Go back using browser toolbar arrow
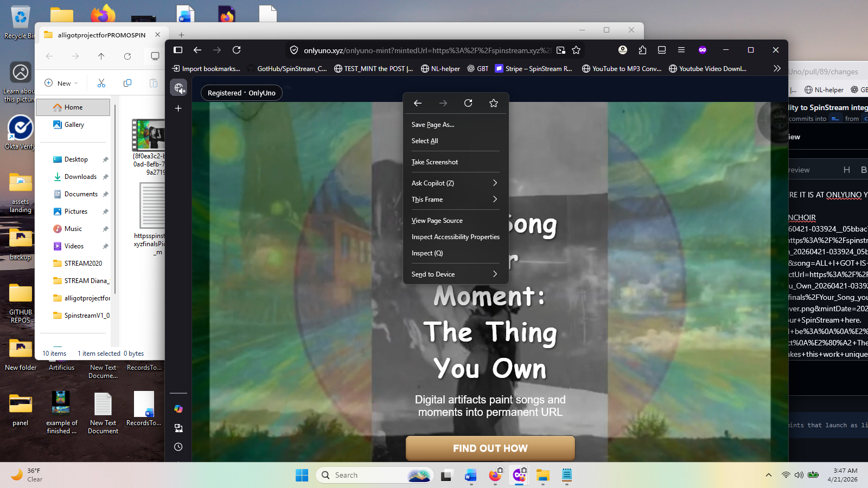868x488 pixels. click(x=197, y=50)
